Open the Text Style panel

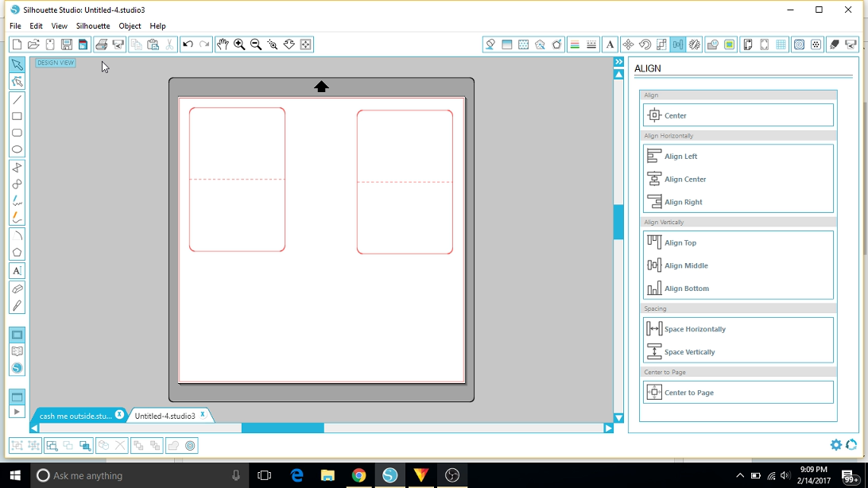(x=610, y=45)
